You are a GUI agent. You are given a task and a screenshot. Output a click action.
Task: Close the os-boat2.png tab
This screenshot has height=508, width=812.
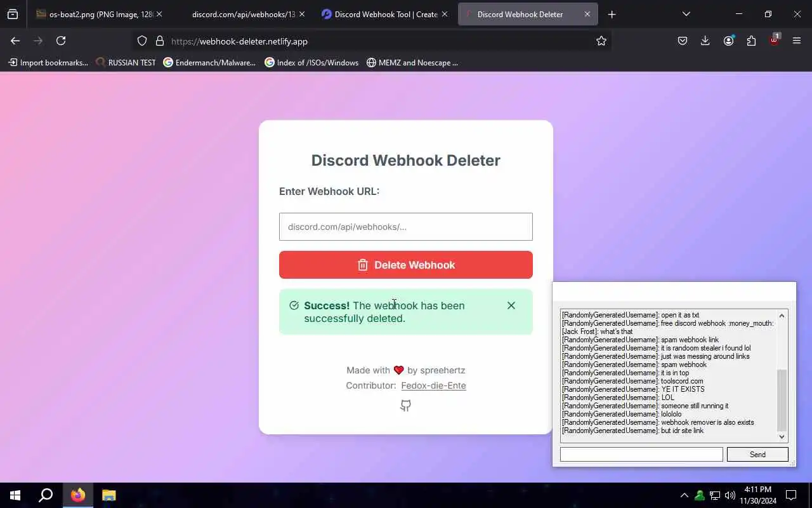tap(159, 14)
